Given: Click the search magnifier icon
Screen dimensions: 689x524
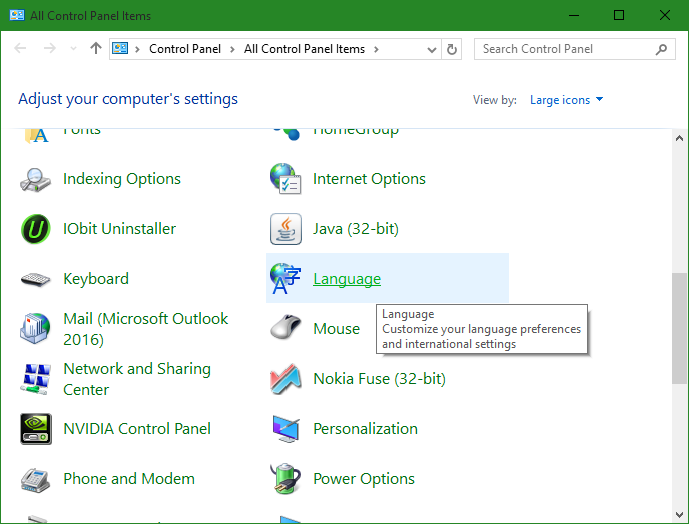Looking at the screenshot, I should 661,49.
